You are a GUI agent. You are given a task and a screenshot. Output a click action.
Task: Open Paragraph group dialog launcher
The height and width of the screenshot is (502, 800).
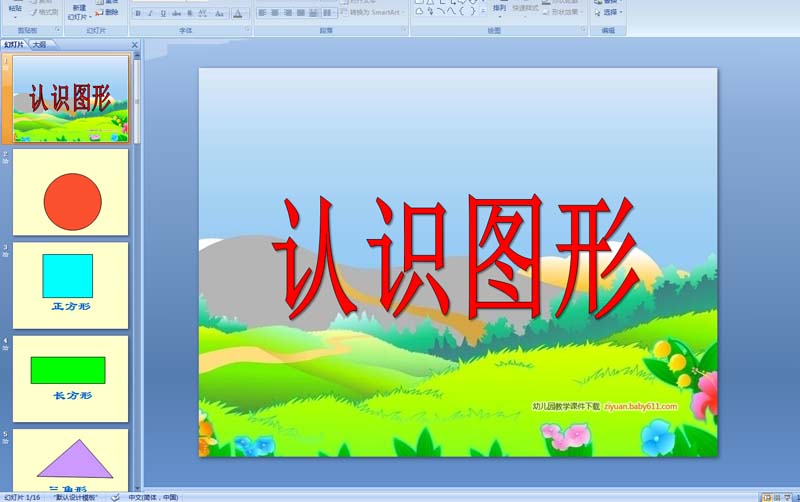coord(404,30)
